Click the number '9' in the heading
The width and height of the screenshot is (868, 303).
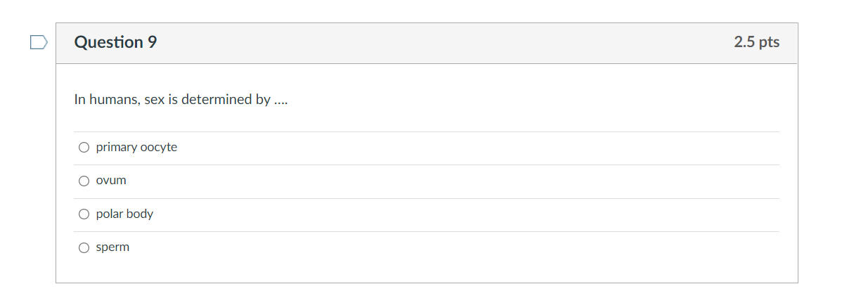(x=153, y=42)
